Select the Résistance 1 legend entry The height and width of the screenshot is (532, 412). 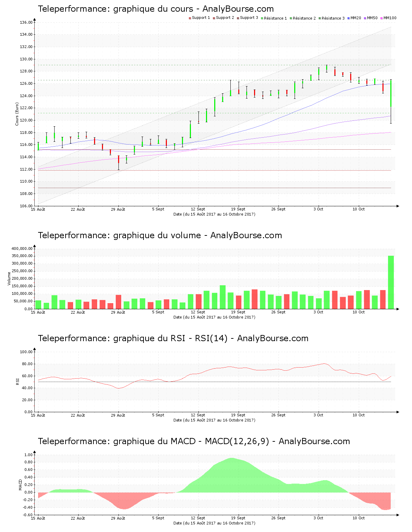274,18
